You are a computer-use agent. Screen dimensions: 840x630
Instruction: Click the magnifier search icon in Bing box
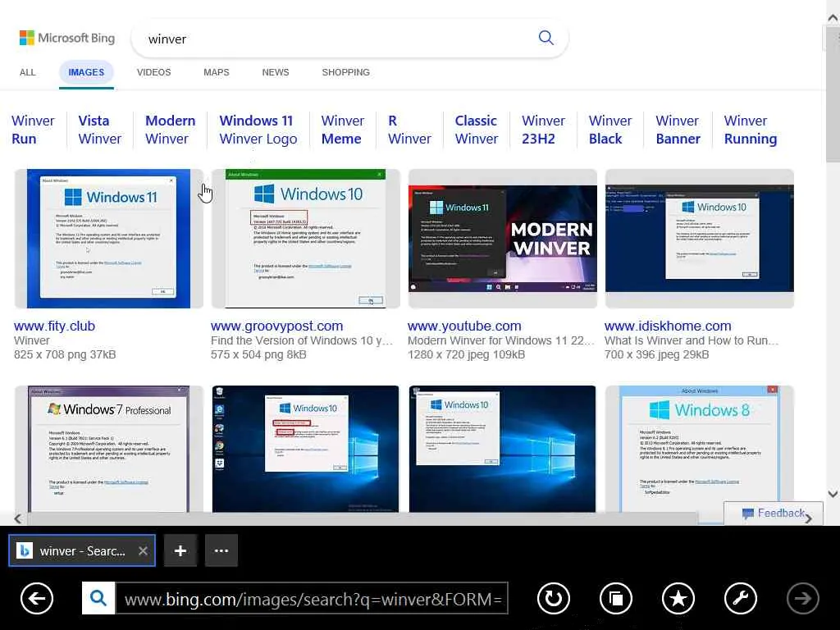pos(546,38)
